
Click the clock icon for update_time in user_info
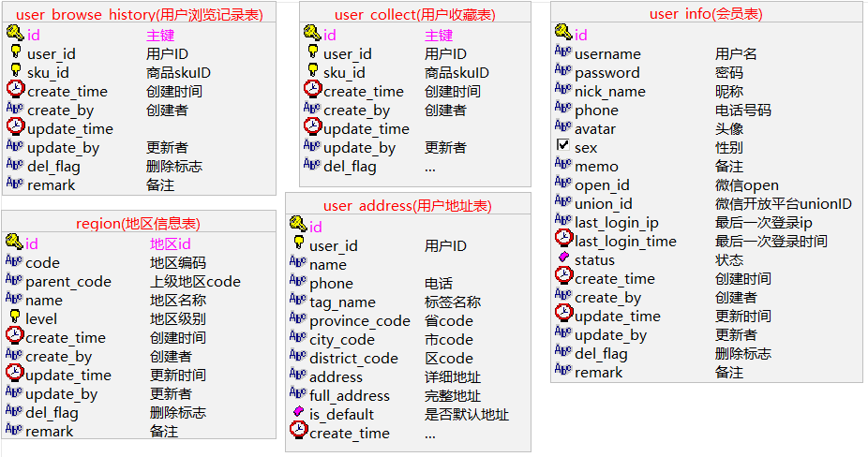coord(563,313)
